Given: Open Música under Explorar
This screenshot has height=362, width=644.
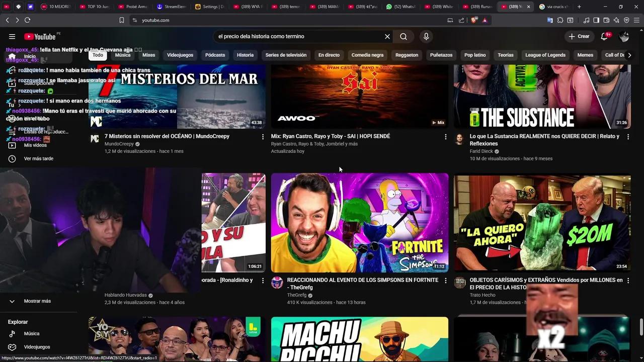Looking at the screenshot, I should 31,333.
